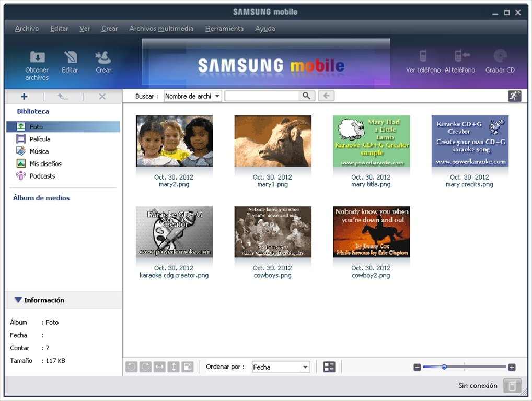Open the Editar toolbar tool
Viewport: 532px width, 401px height.
point(70,57)
